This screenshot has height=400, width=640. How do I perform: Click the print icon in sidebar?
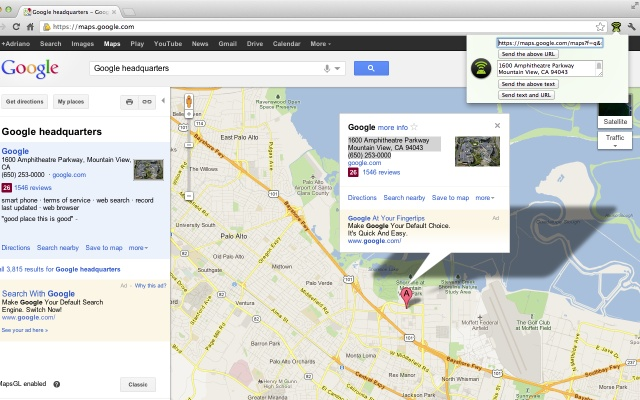tap(129, 102)
